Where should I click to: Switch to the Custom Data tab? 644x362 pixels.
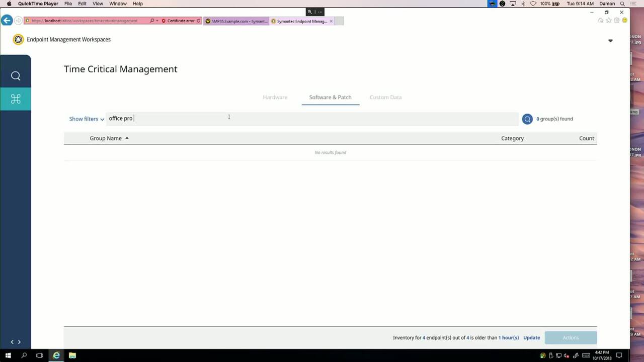(385, 97)
